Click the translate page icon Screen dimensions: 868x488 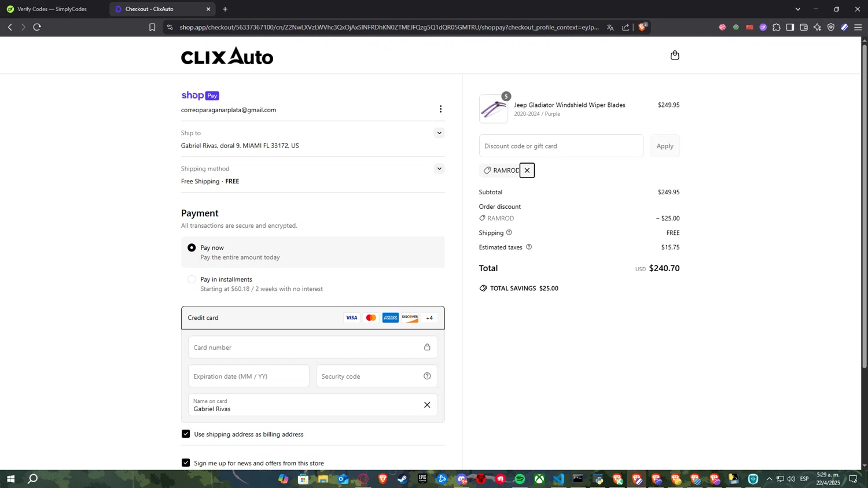pyautogui.click(x=610, y=27)
